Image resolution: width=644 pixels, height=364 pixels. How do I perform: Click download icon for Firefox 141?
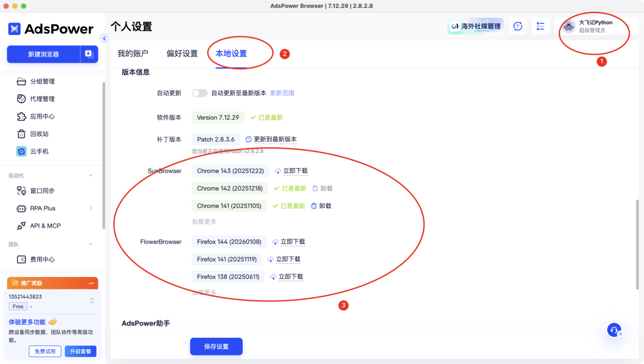point(271,259)
